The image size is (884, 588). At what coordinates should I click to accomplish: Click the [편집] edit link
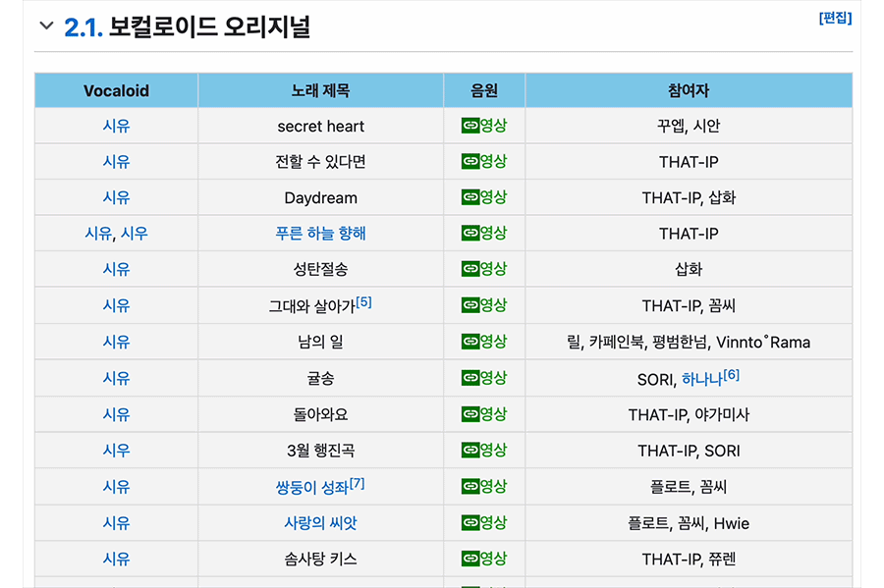coord(834,18)
